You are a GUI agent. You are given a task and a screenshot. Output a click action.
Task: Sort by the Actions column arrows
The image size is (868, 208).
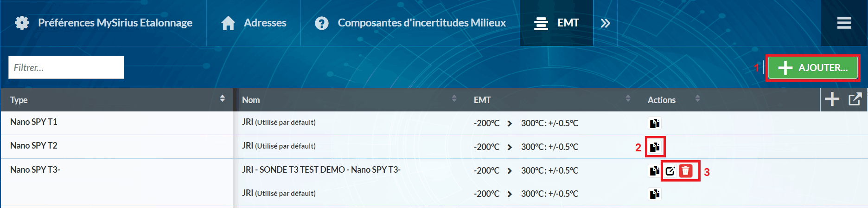click(697, 98)
